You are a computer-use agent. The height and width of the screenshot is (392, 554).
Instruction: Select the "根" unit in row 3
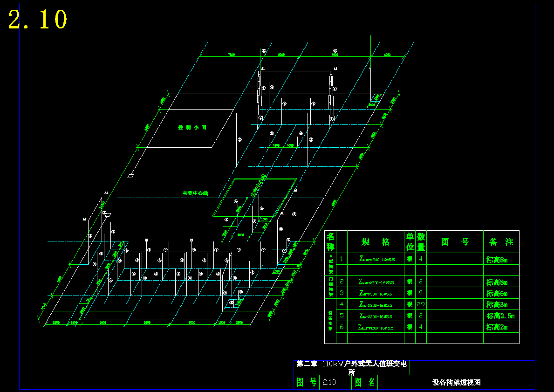410,293
